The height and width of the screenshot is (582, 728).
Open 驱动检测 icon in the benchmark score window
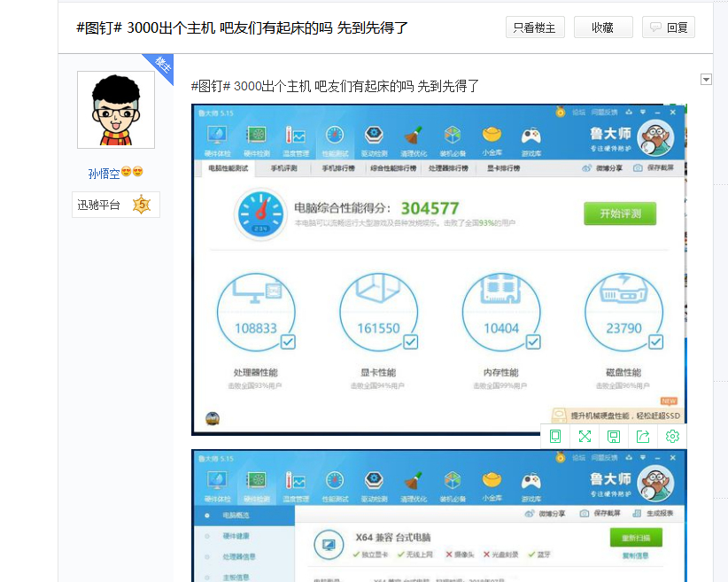[x=375, y=141]
